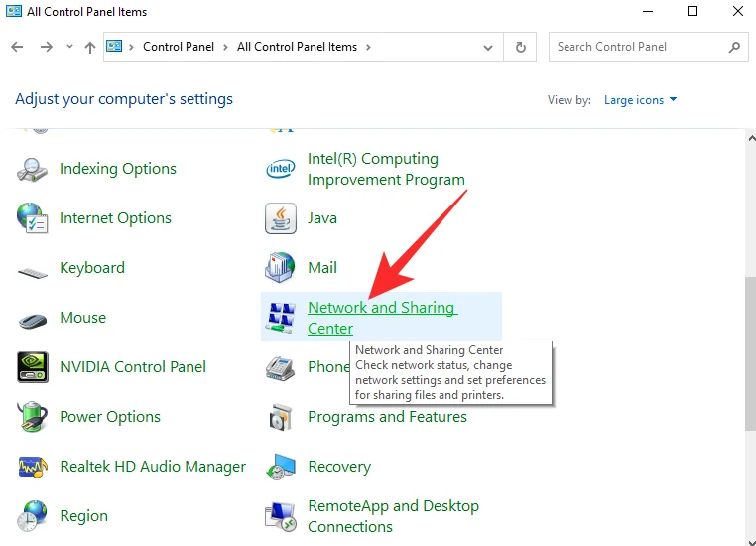Open RemoteApp and Desktop Connections link

point(394,516)
